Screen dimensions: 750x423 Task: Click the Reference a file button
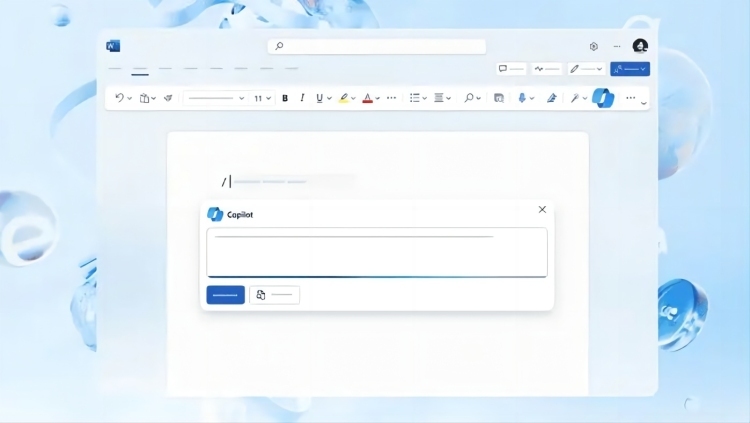275,295
